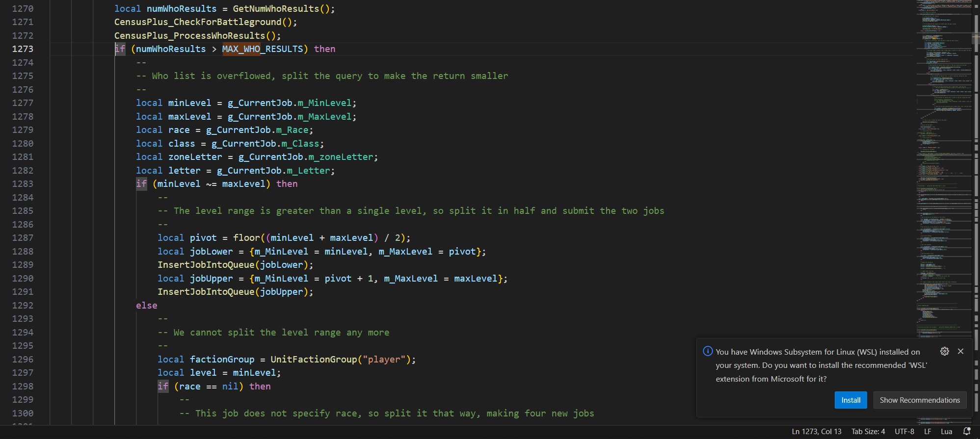Screen dimensions: 980x439
Task: Change language mode from Lua
Action: [946, 432]
